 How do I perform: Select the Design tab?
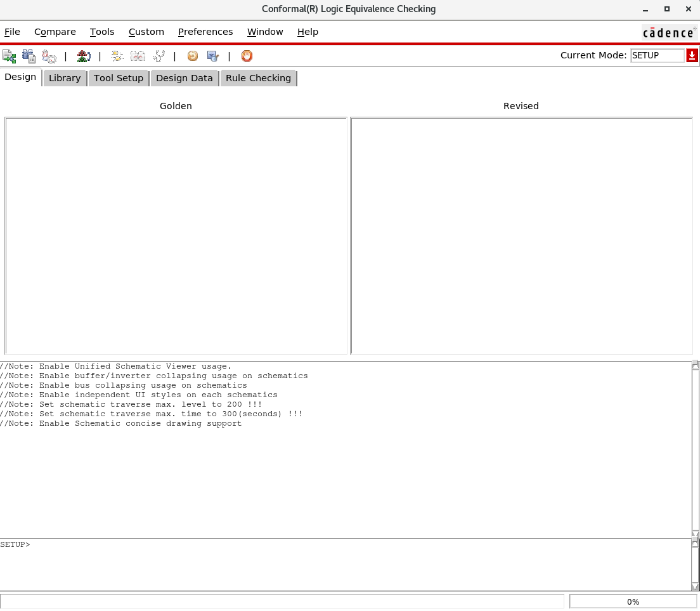tap(20, 77)
